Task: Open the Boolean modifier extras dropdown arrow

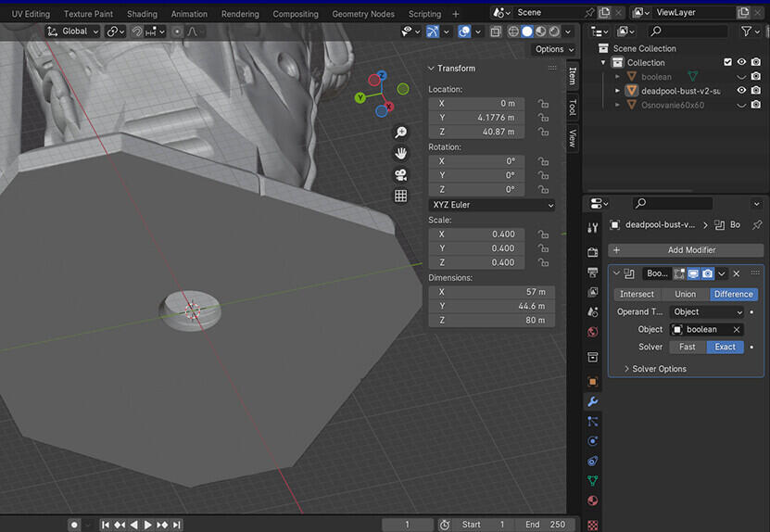Action: click(x=722, y=273)
